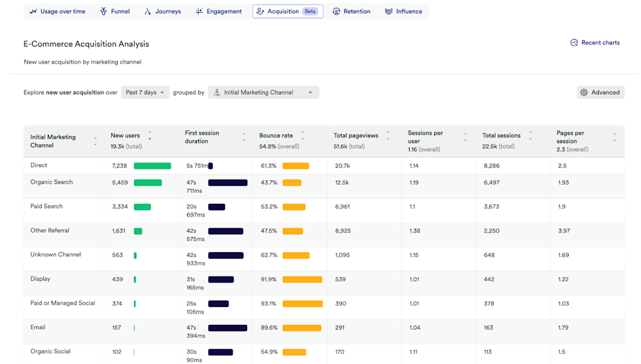Select the Organic Search channel row
The height and width of the screenshot is (364, 641).
click(52, 182)
